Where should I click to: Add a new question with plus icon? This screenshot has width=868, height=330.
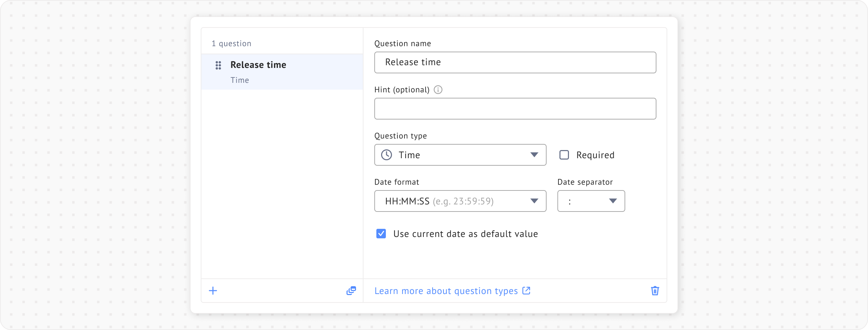click(213, 291)
